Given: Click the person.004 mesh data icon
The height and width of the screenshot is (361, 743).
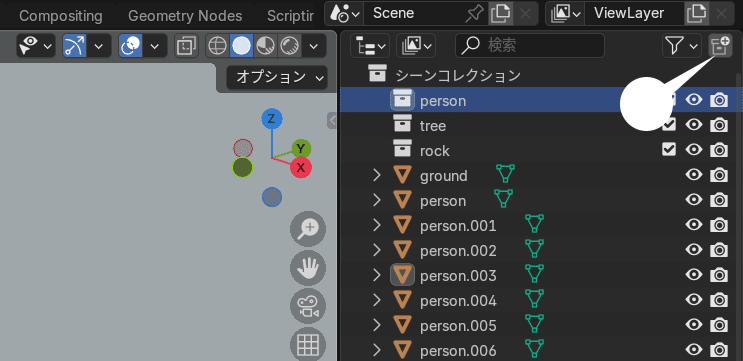Looking at the screenshot, I should 534,299.
